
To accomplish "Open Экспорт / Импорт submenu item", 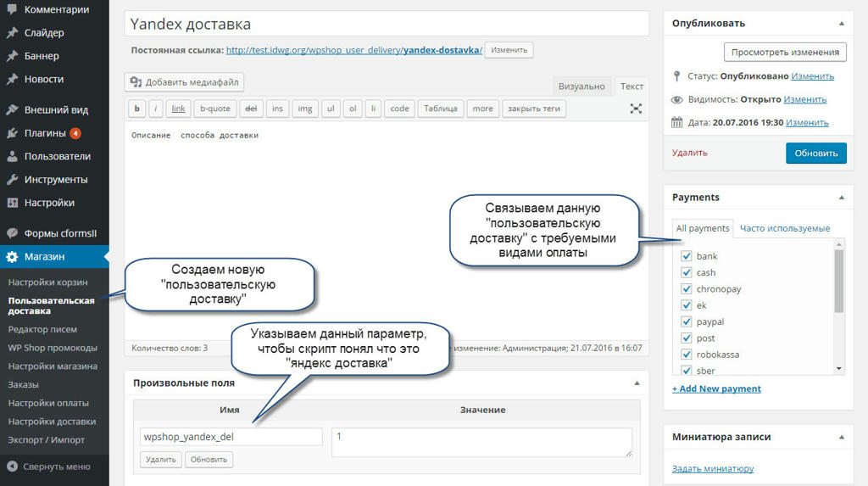I will (x=46, y=439).
